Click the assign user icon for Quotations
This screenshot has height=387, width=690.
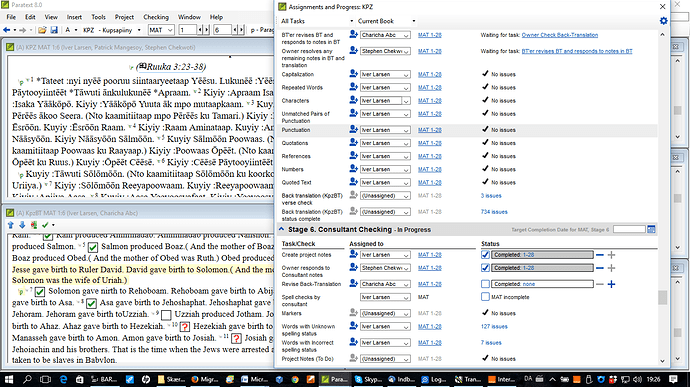[353, 143]
